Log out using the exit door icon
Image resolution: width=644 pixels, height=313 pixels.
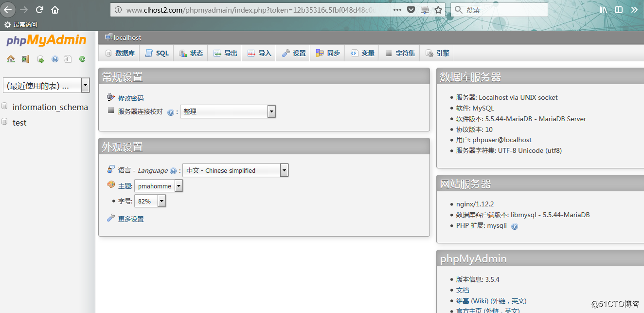click(25, 59)
